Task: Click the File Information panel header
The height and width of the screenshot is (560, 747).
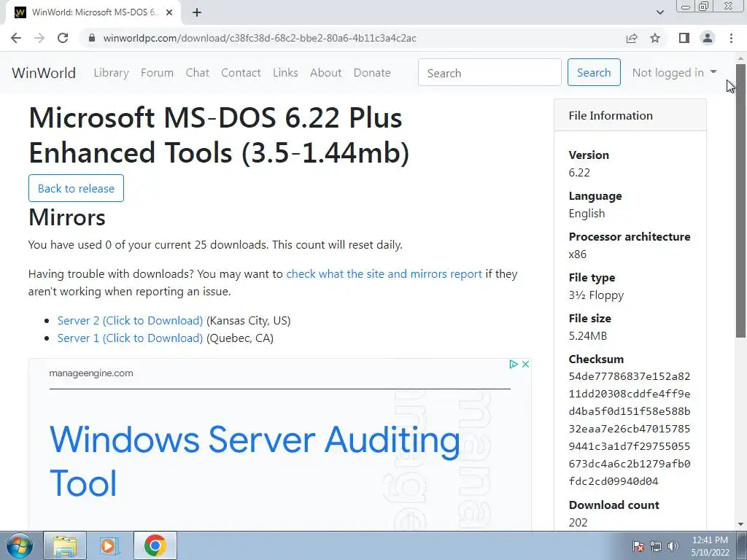Action: point(630,115)
